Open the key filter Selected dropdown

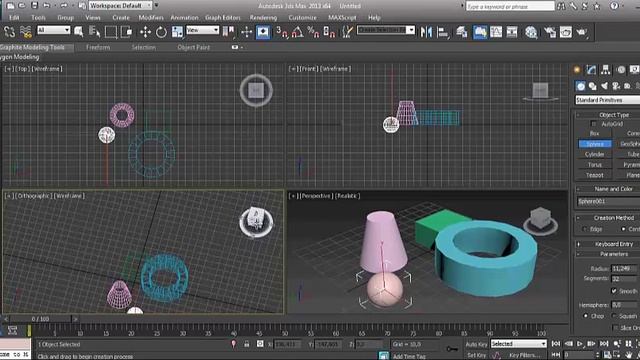pyautogui.click(x=518, y=344)
